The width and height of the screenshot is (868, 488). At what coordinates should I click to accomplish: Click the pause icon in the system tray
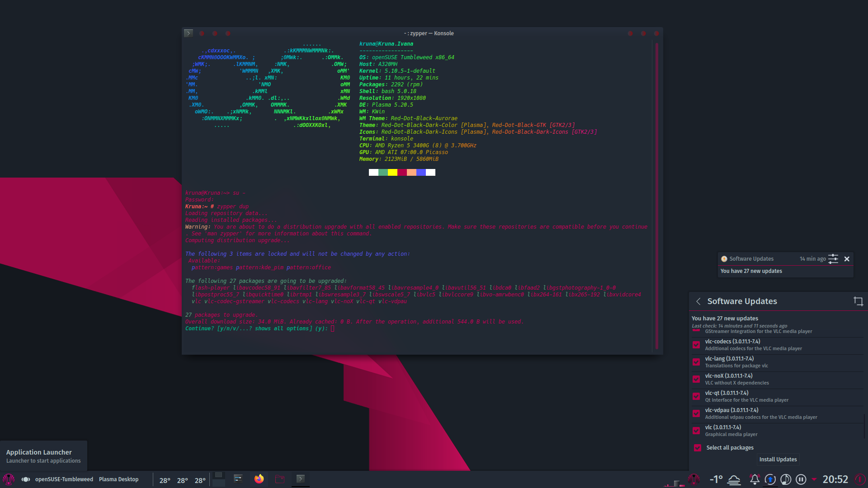pyautogui.click(x=801, y=479)
